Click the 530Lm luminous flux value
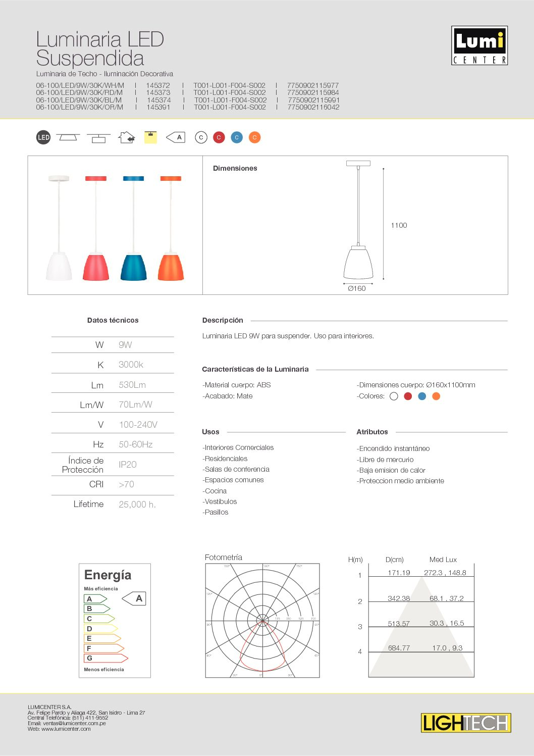 pyautogui.click(x=132, y=385)
